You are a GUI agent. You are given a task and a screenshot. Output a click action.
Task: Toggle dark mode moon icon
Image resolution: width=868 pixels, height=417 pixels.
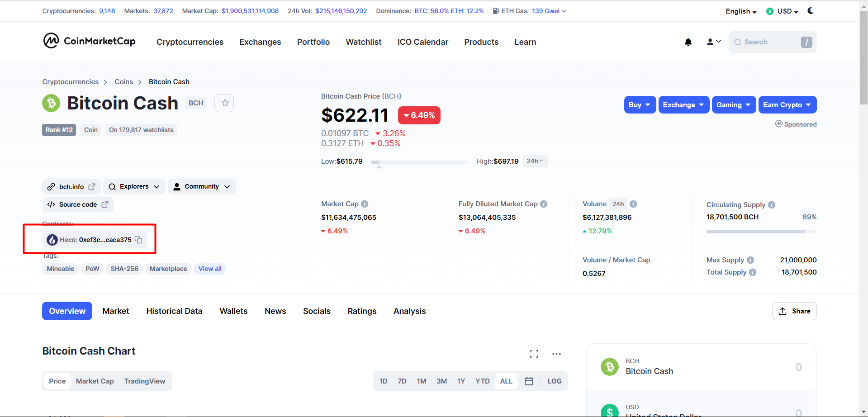click(811, 11)
